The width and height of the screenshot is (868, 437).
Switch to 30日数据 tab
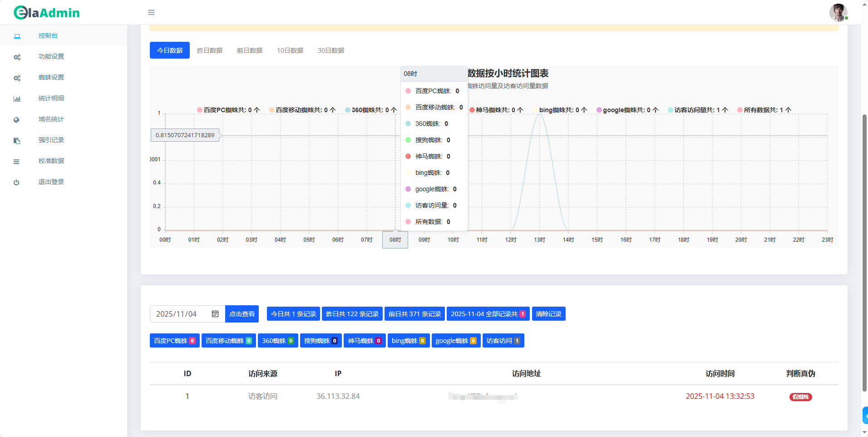pyautogui.click(x=330, y=50)
